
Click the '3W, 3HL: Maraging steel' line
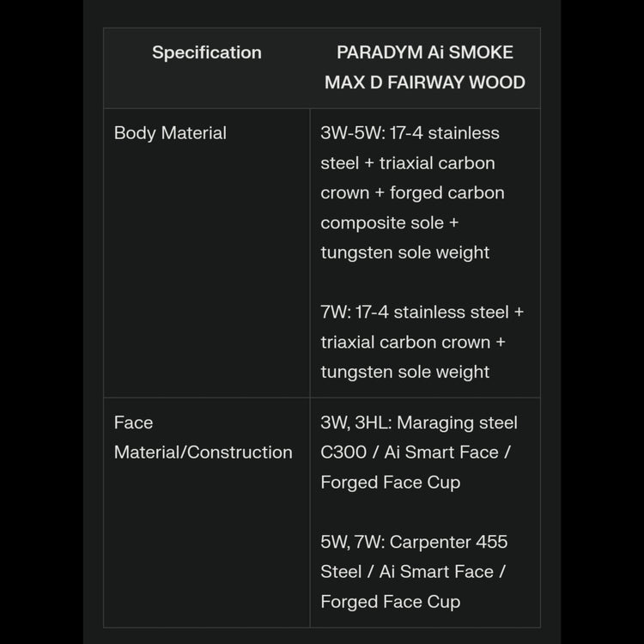(x=419, y=422)
